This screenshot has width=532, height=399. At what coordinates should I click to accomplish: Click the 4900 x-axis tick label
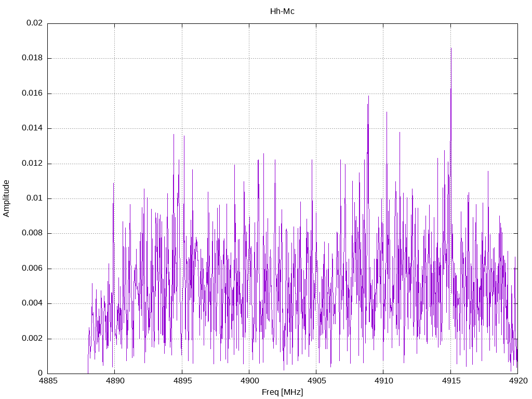tap(249, 381)
